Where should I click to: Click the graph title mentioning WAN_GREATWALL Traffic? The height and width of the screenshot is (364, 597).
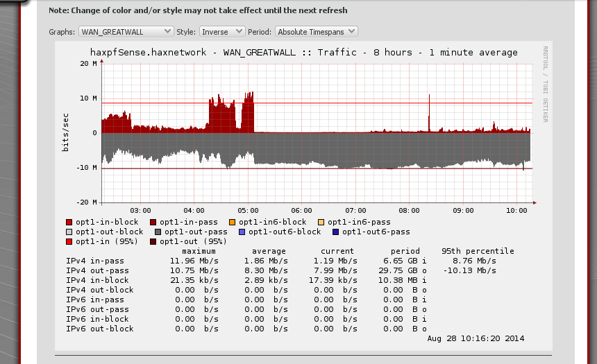click(x=304, y=53)
